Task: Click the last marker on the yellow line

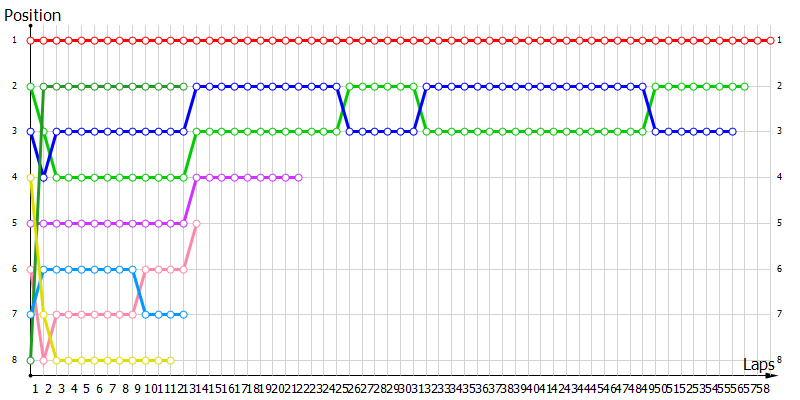Action: pos(171,360)
